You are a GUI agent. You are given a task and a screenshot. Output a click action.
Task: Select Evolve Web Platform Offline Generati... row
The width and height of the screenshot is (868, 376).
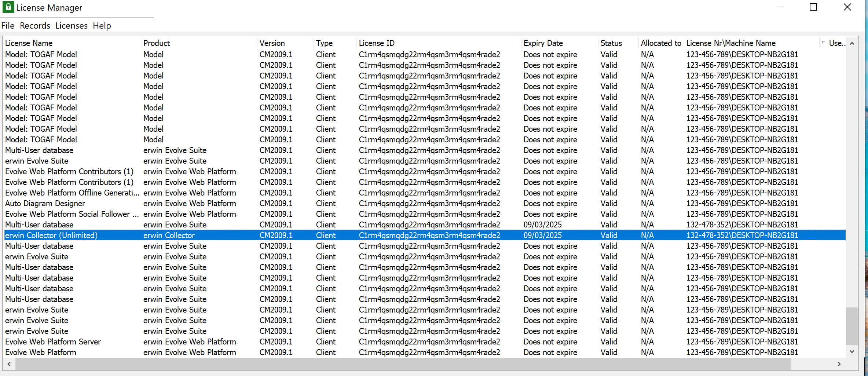pyautogui.click(x=425, y=193)
